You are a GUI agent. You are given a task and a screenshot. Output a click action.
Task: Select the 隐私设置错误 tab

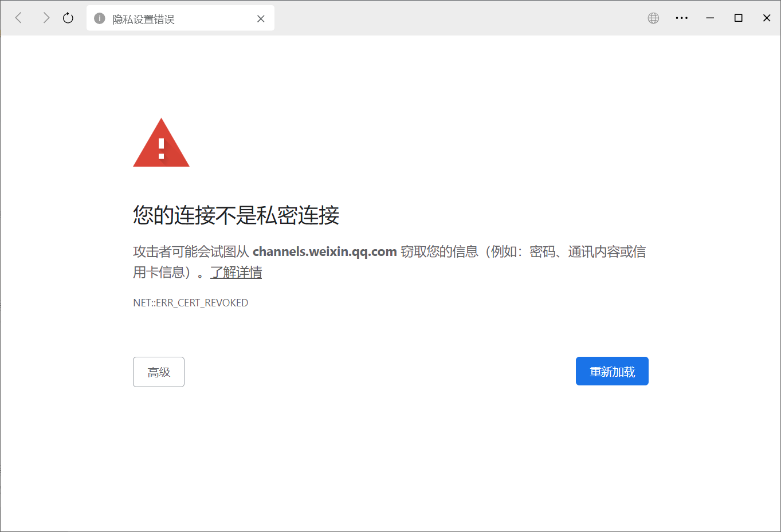point(180,18)
